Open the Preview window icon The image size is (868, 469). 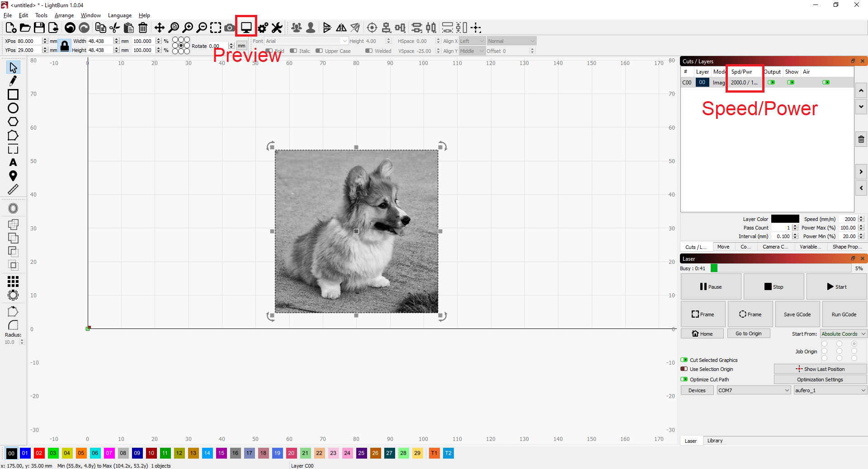(246, 28)
